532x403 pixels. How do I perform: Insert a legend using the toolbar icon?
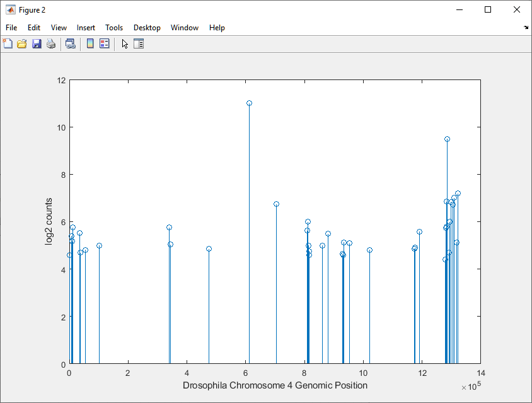click(103, 44)
